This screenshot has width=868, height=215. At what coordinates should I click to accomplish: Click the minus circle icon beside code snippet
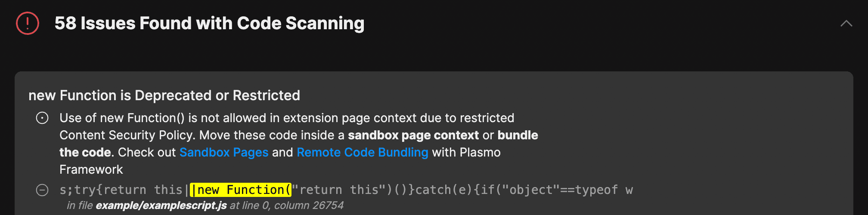[42, 190]
